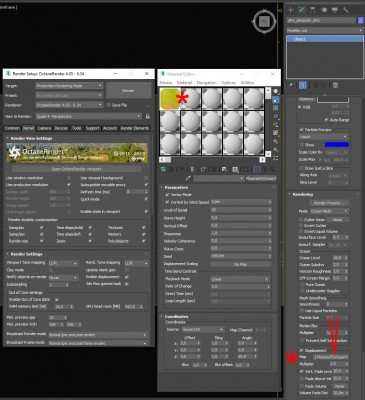The width and height of the screenshot is (365, 400).
Task: Toggle the backlight icon in Material Editor
Action: tap(276, 100)
